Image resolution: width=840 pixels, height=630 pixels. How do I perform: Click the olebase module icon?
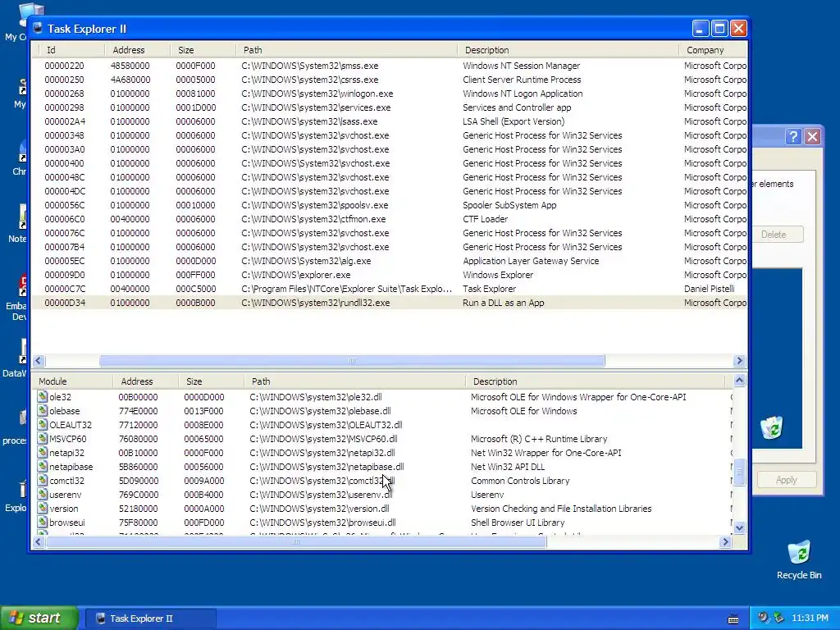43,410
